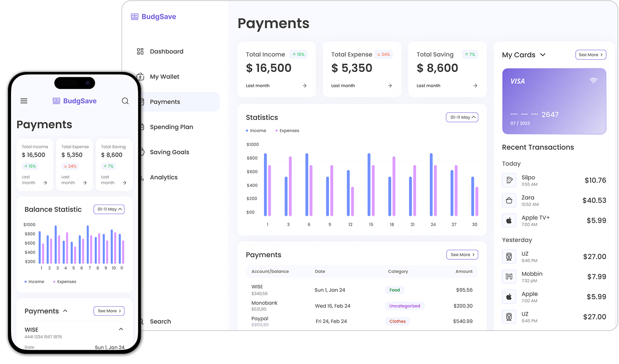The image size is (619, 364).
Task: Click the Zara shopping bag icon
Action: (509, 200)
